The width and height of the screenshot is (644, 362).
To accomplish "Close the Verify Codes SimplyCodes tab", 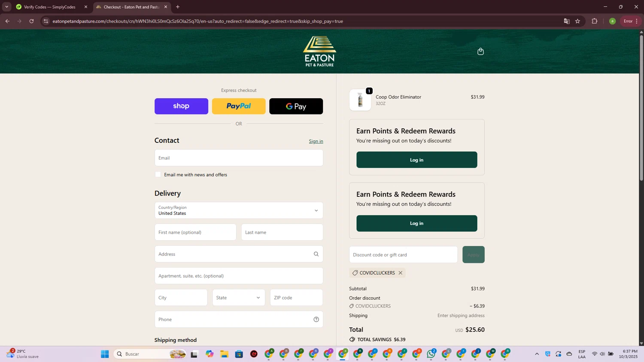I will point(85,7).
